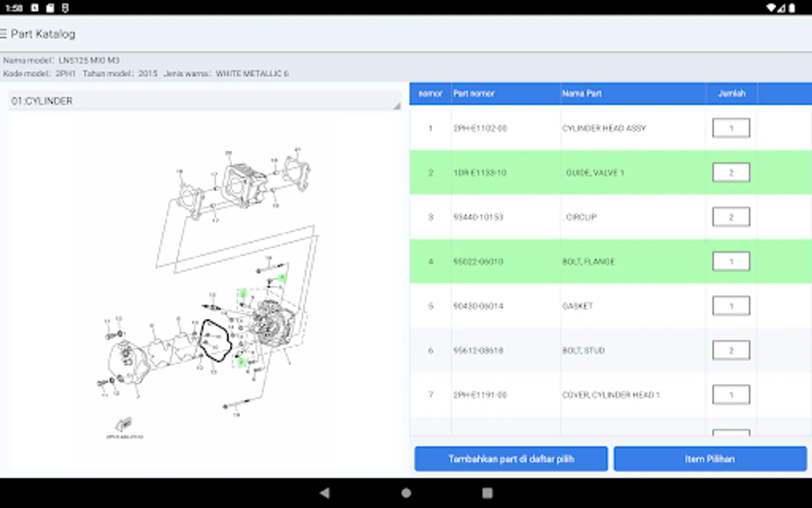Tap the Android back navigation button

[324, 493]
